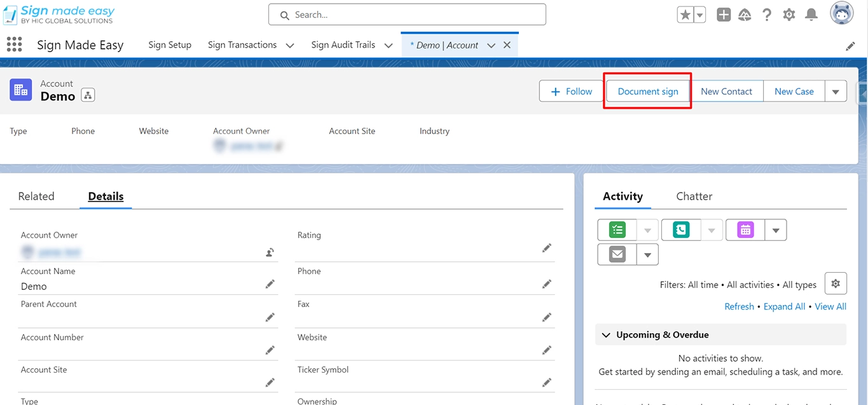Close the Demo Account tab
Screen dimensions: 868x405
point(507,45)
